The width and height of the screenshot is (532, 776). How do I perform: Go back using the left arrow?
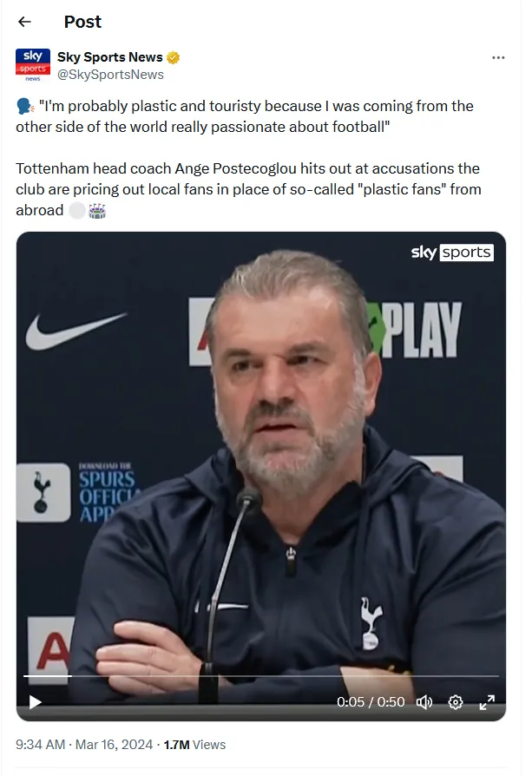[24, 22]
